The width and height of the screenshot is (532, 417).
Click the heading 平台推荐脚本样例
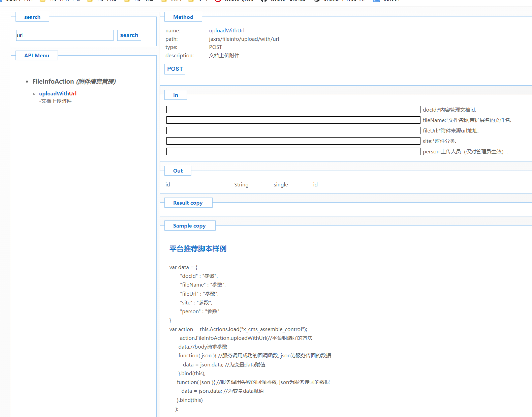pyautogui.click(x=198, y=249)
